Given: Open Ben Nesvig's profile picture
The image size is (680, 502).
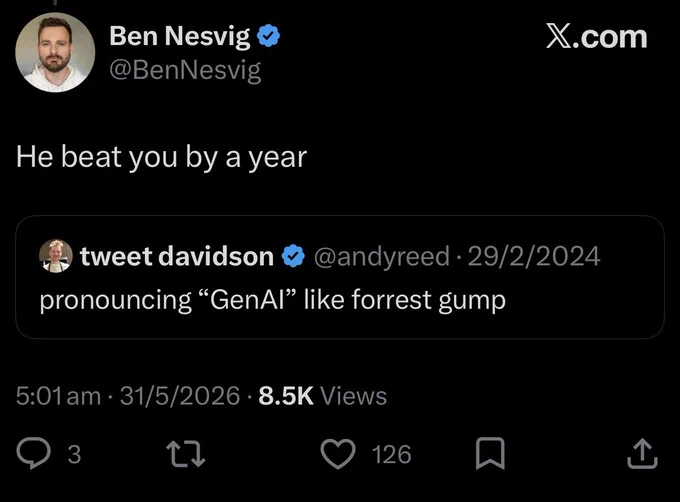Looking at the screenshot, I should [x=55, y=52].
